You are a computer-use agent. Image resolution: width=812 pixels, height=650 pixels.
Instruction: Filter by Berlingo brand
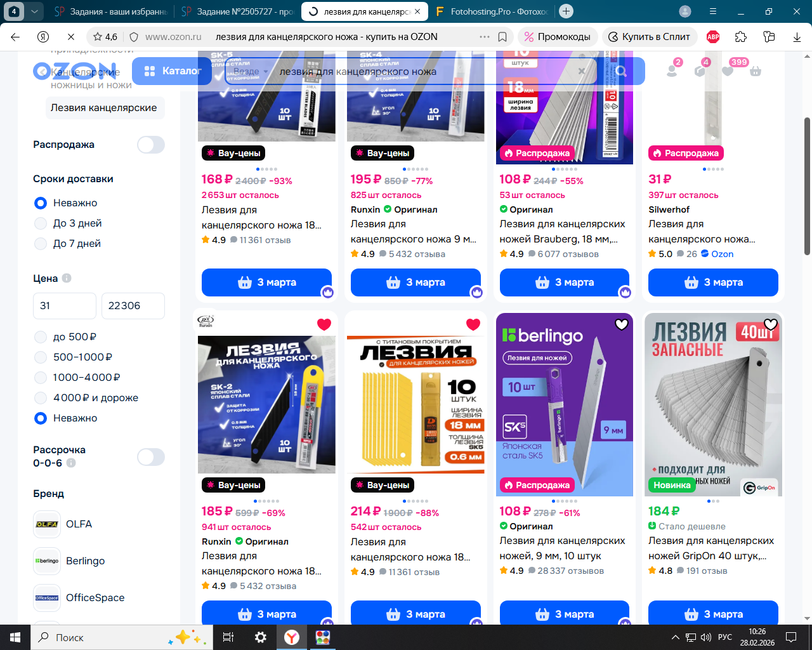click(69, 561)
